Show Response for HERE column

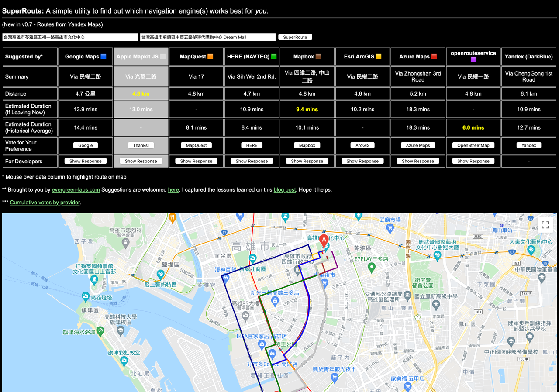[x=252, y=161]
